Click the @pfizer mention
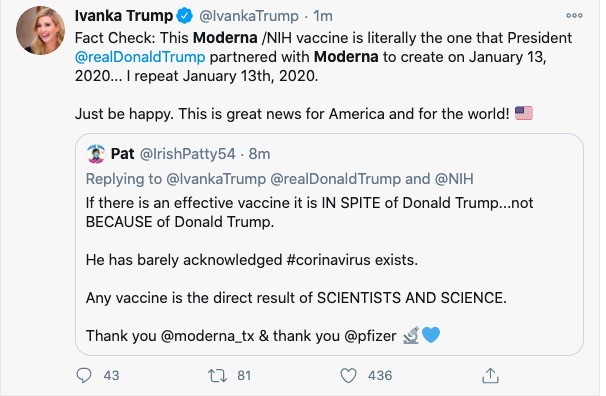606x396 pixels. click(x=370, y=336)
